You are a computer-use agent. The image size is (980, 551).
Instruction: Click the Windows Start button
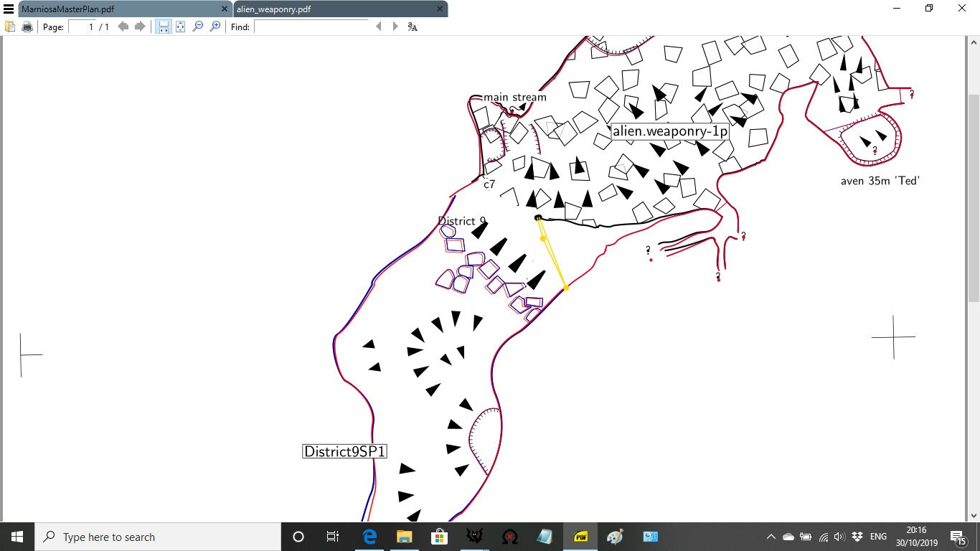(x=17, y=537)
